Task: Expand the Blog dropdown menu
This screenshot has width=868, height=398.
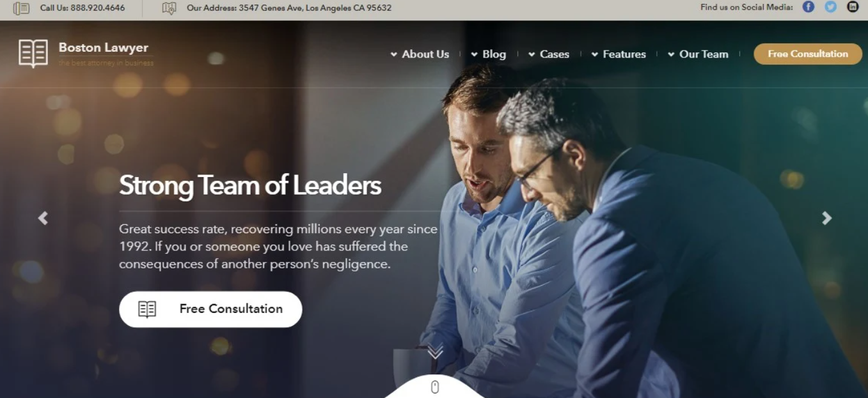Action: click(488, 54)
